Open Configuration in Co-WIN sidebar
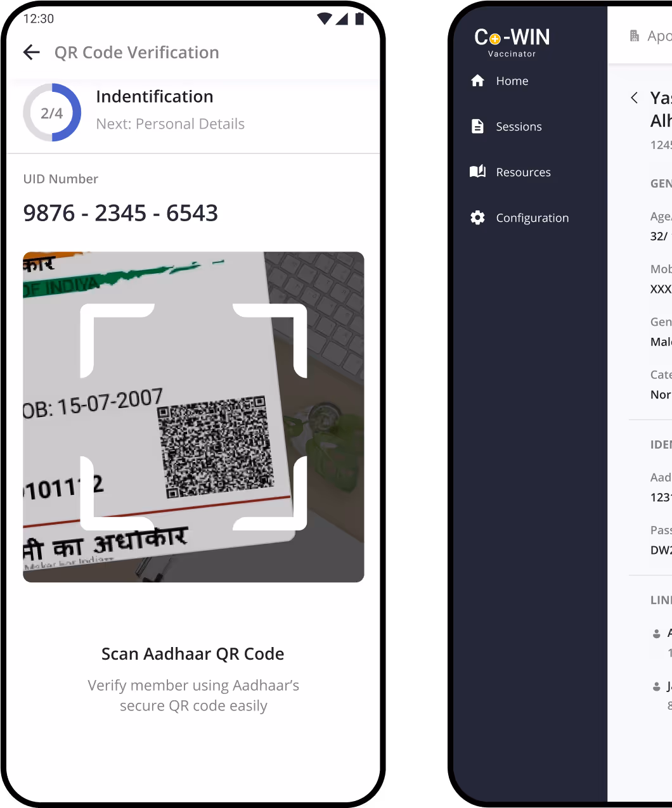Viewport: 672px width, 808px height. 520,217
